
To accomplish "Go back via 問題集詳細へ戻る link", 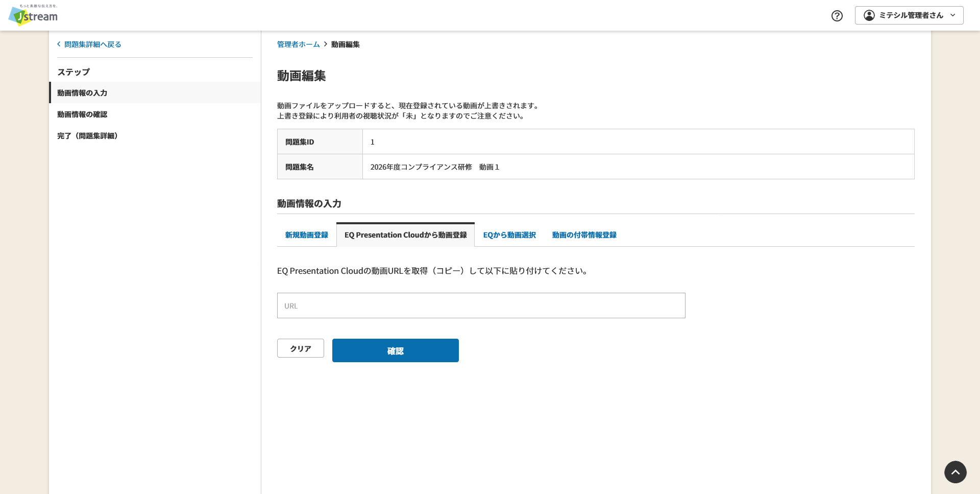I will point(89,44).
